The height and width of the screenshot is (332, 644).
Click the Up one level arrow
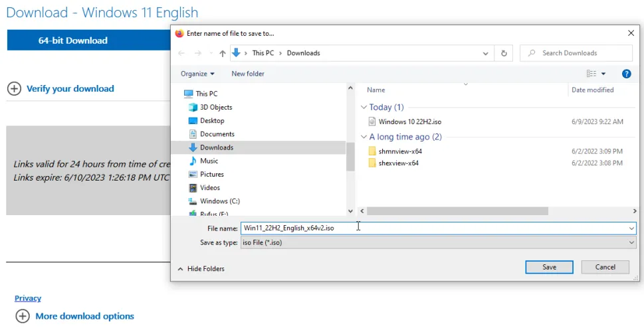pyautogui.click(x=223, y=53)
